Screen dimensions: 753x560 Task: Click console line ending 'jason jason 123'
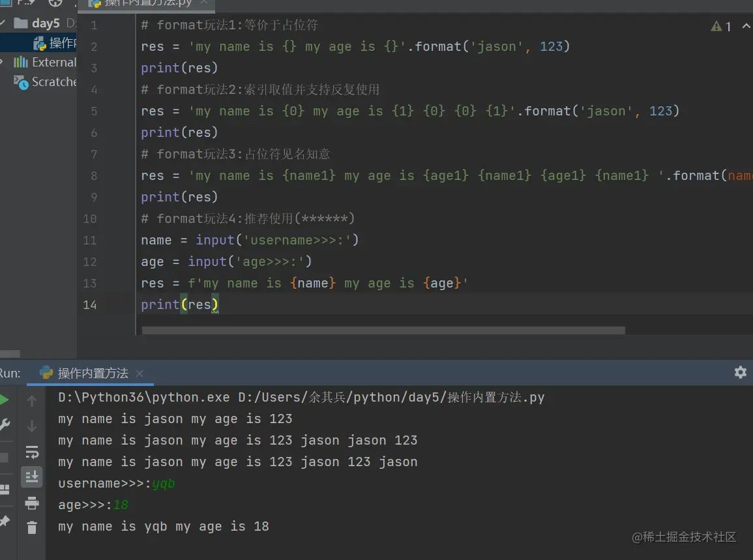pos(238,441)
